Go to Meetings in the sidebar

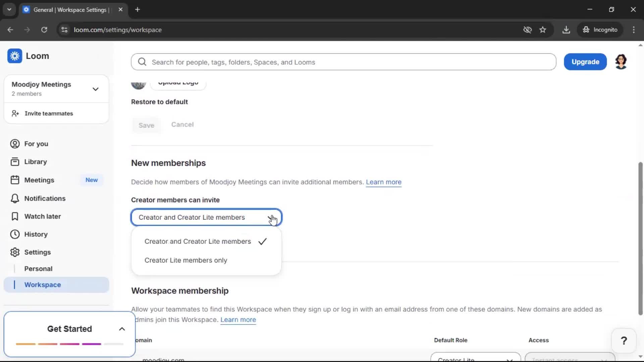tap(39, 180)
